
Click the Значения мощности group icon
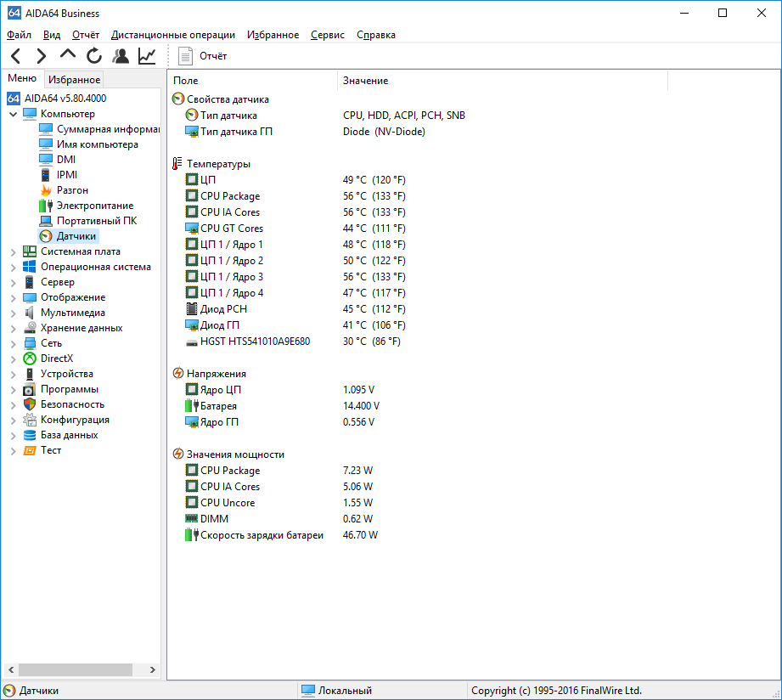178,454
